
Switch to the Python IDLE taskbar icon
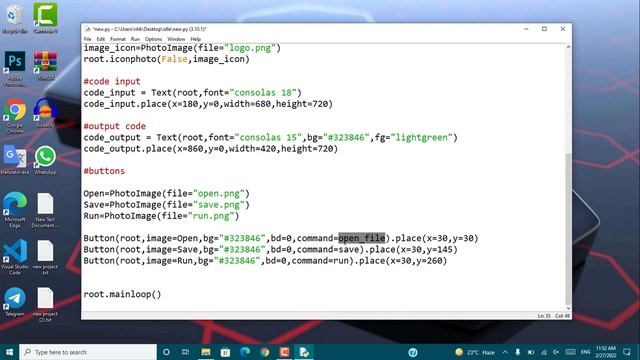(x=304, y=352)
